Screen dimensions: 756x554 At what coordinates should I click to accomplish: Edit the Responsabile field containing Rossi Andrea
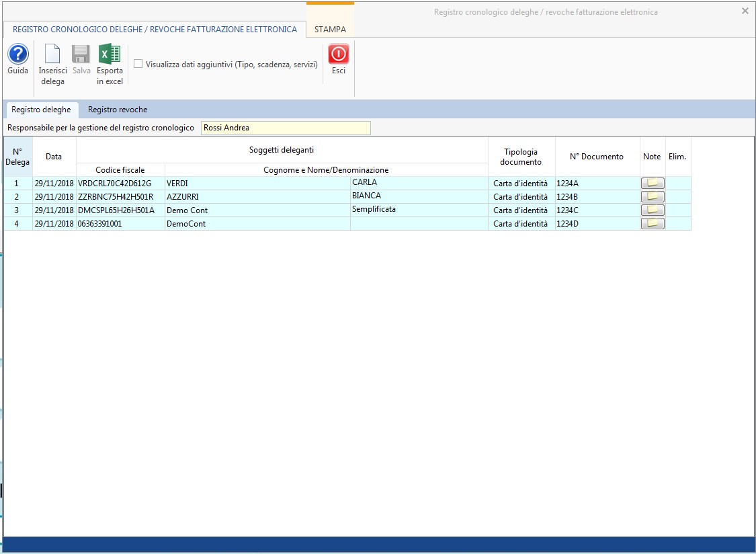pyautogui.click(x=285, y=128)
